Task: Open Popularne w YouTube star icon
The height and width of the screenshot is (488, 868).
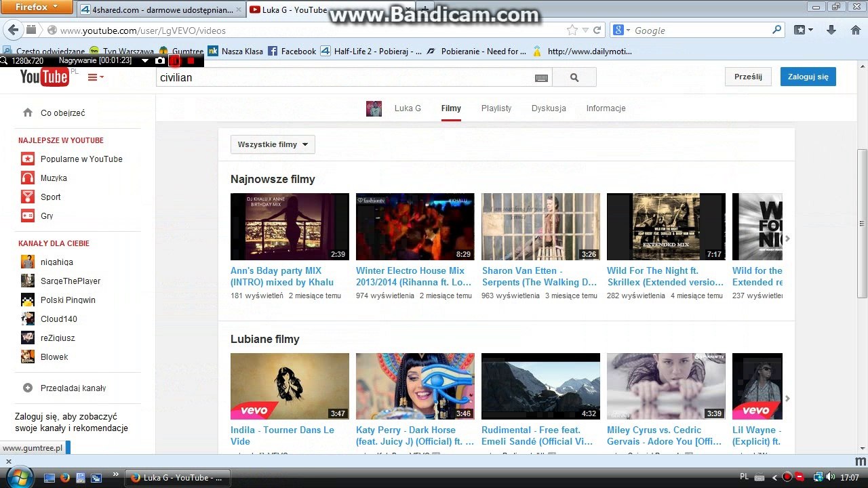Action: [x=28, y=159]
